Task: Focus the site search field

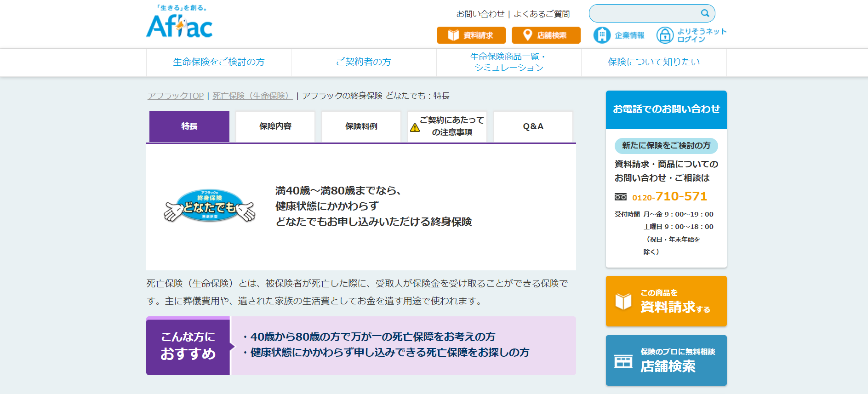Action: (652, 13)
